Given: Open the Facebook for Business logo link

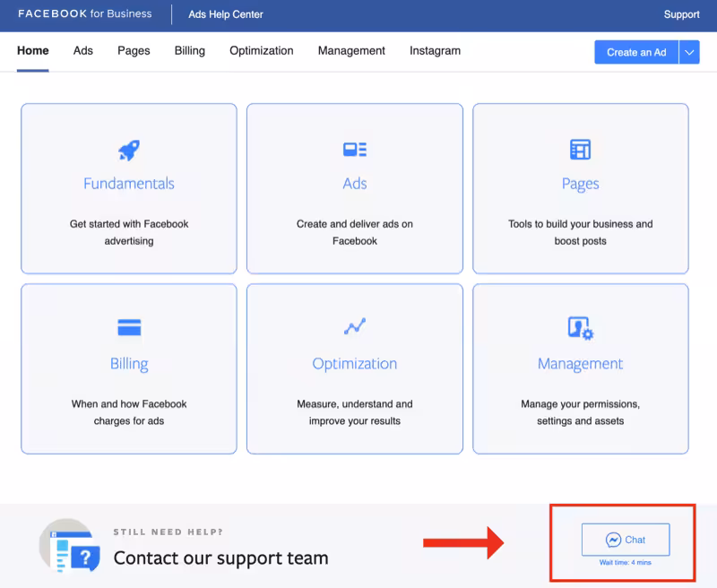Looking at the screenshot, I should (x=85, y=14).
